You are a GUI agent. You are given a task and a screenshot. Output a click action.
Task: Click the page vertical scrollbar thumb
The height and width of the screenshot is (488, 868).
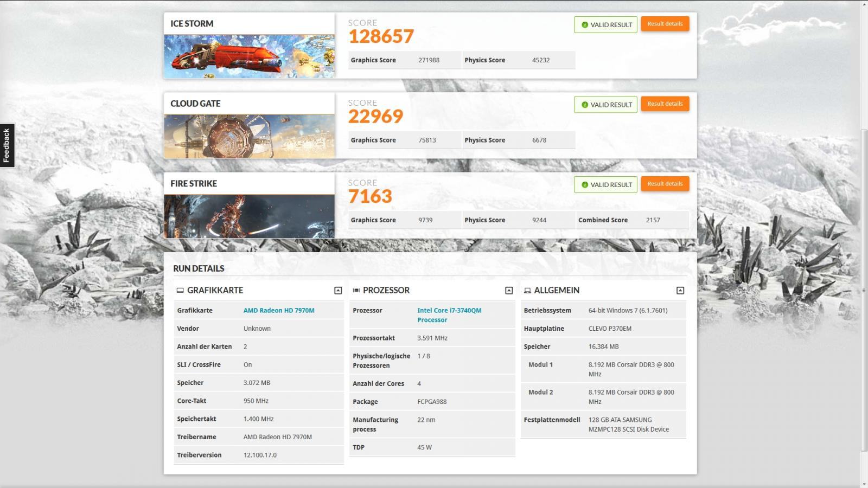pos(864,290)
